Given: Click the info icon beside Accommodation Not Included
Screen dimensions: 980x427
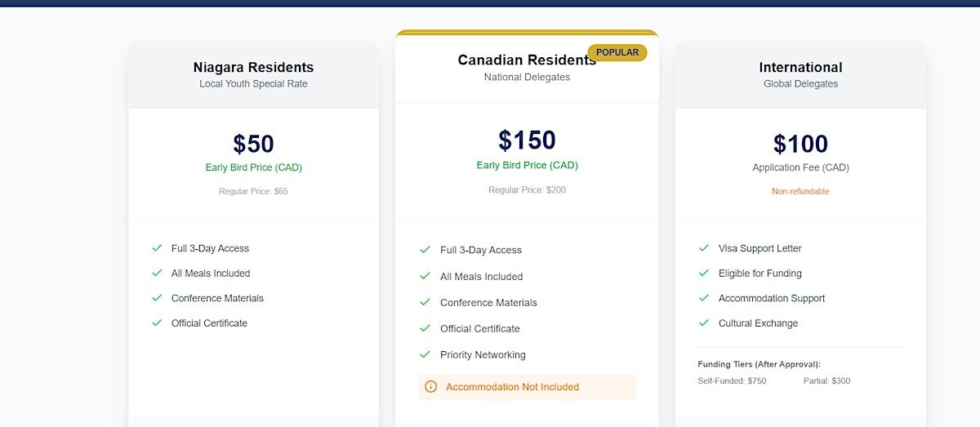Looking at the screenshot, I should tap(431, 387).
